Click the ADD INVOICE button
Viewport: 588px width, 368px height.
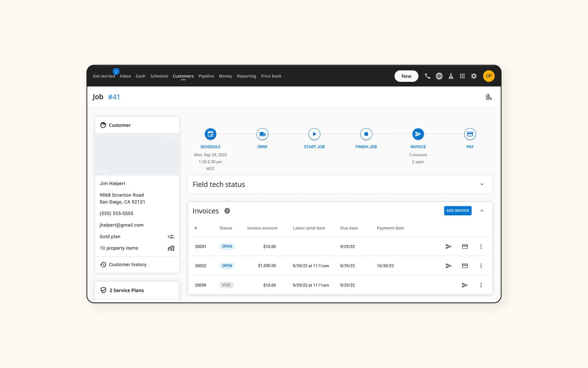click(x=458, y=211)
